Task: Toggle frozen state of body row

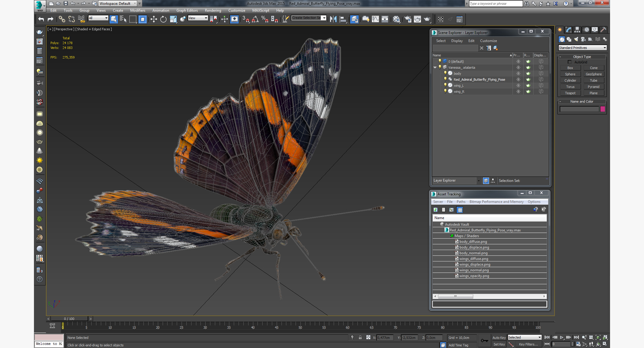Action: 518,74
